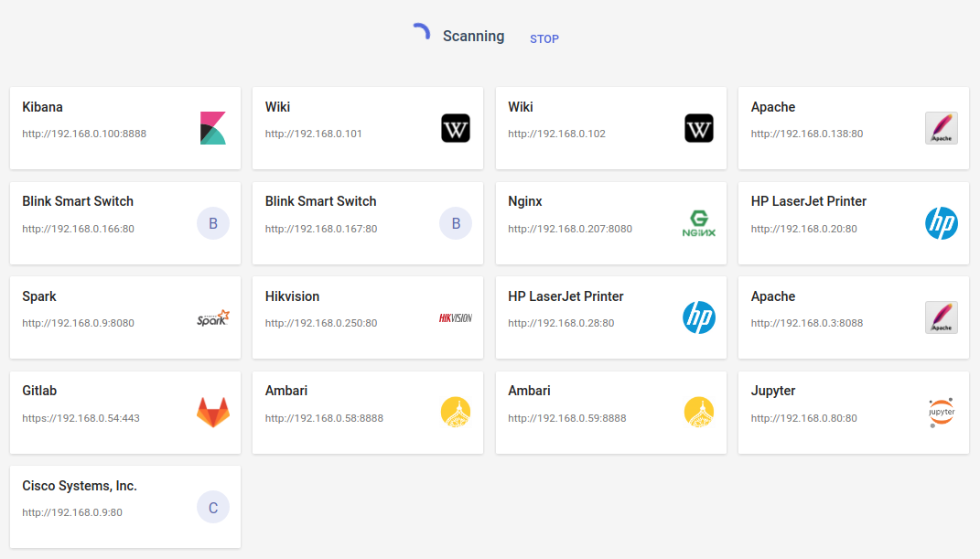The width and height of the screenshot is (980, 559).
Task: Click the C avatar for Cisco Systems
Action: click(x=213, y=507)
